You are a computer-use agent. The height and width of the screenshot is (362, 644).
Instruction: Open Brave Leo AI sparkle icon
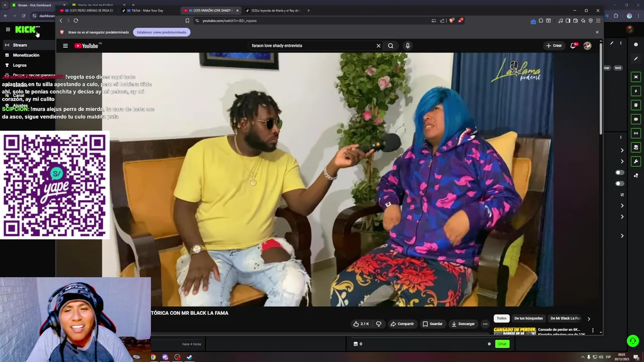click(583, 21)
